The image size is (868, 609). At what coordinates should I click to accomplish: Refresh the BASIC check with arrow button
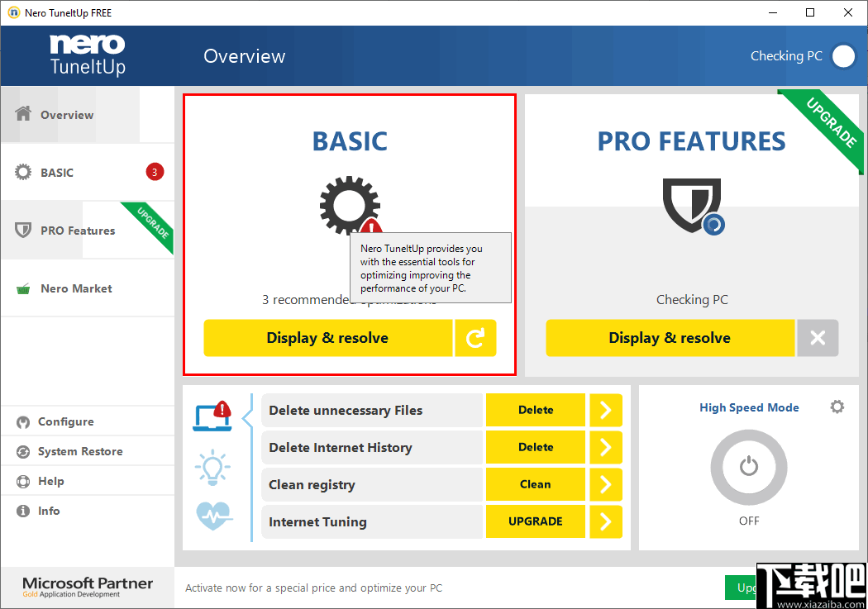(475, 337)
